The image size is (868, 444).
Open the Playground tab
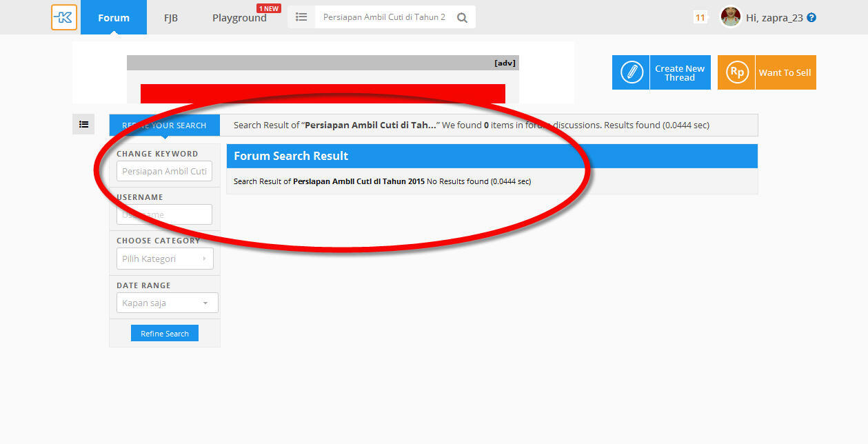(x=239, y=18)
